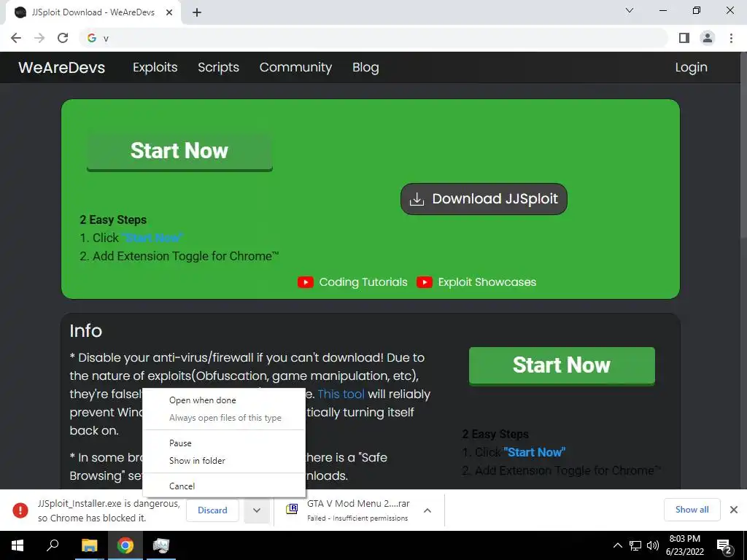Open a new browser tab with plus icon
747x560 pixels.
pyautogui.click(x=197, y=13)
